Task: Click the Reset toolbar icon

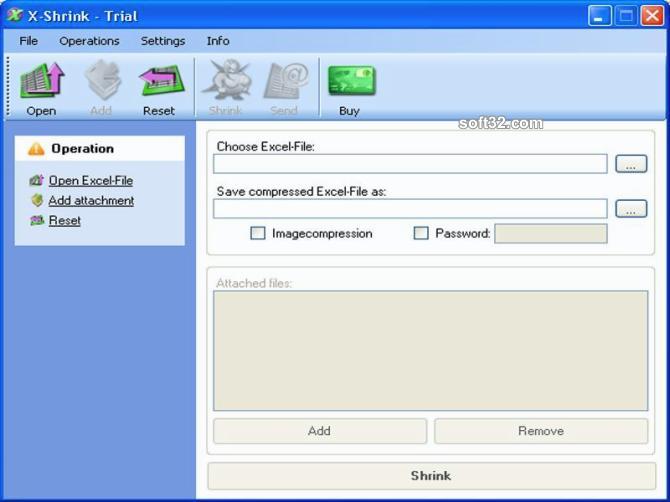Action: click(x=161, y=80)
